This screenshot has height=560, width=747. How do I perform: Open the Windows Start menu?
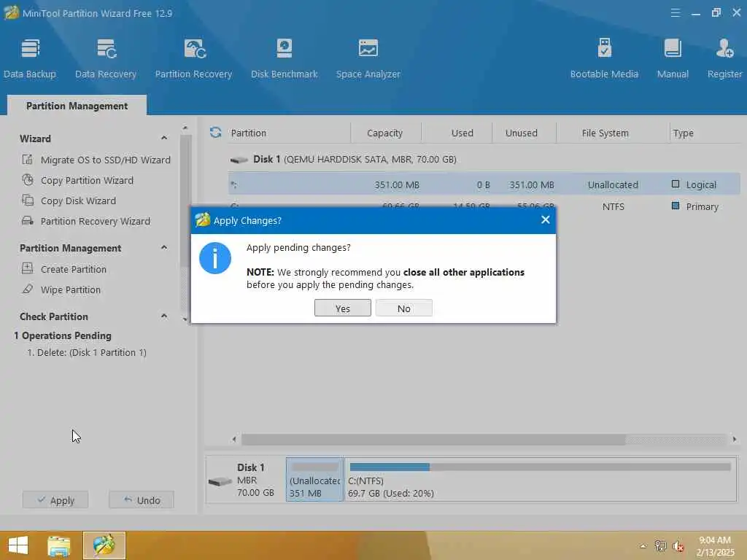coord(18,545)
